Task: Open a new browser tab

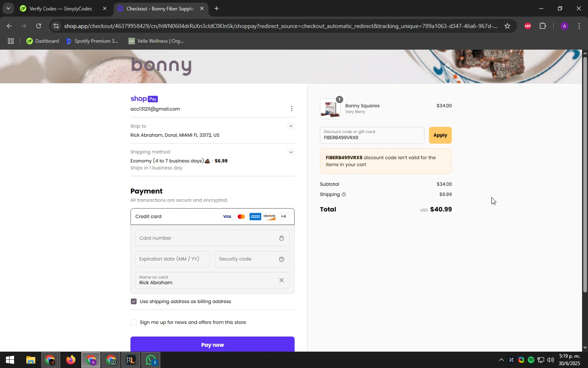Action: 216,9
